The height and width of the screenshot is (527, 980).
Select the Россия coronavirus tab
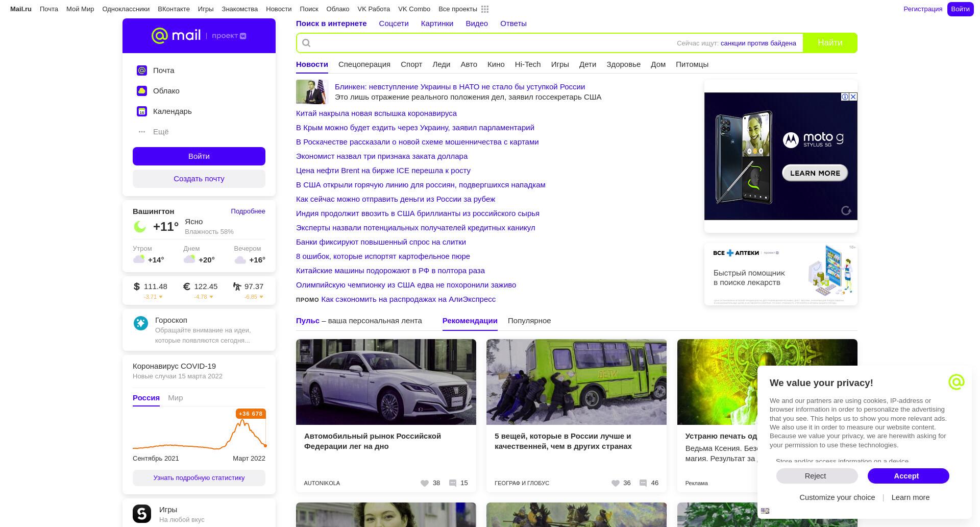point(146,398)
